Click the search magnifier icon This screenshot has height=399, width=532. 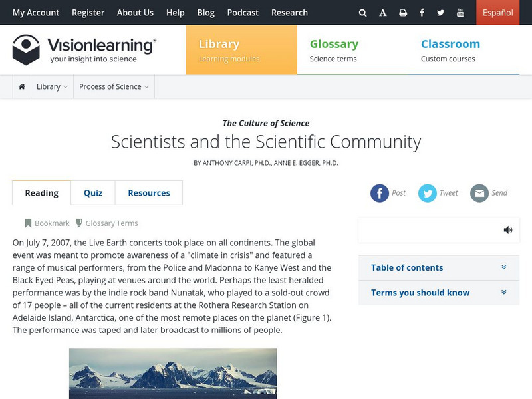click(x=362, y=13)
